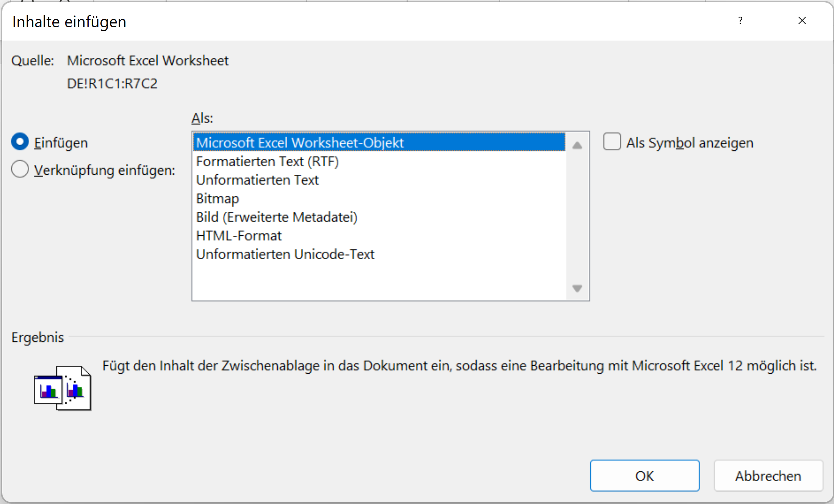Close the Inhalte einfügen dialog
The image size is (834, 504).
point(802,21)
